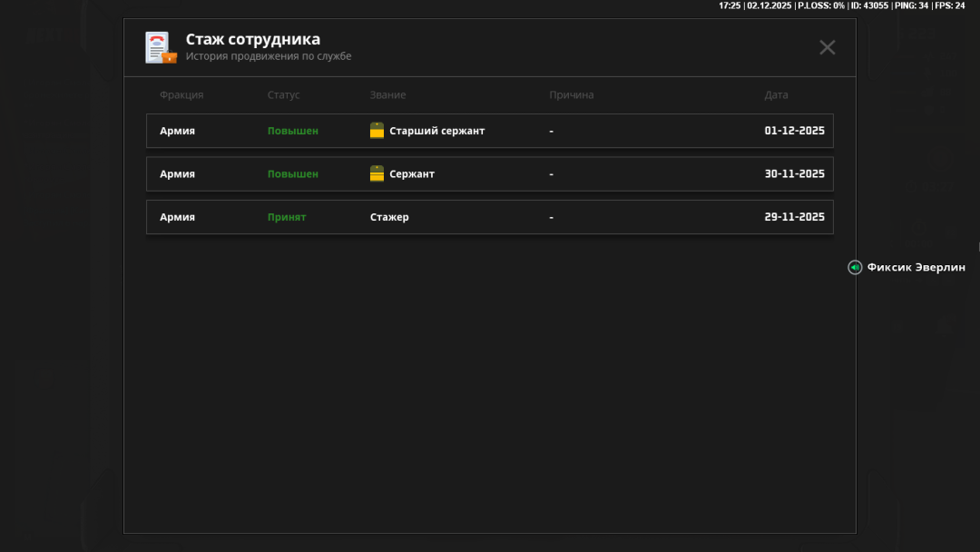The height and width of the screenshot is (552, 980).
Task: Click the Старший сержант rank insignia icon
Action: [377, 131]
